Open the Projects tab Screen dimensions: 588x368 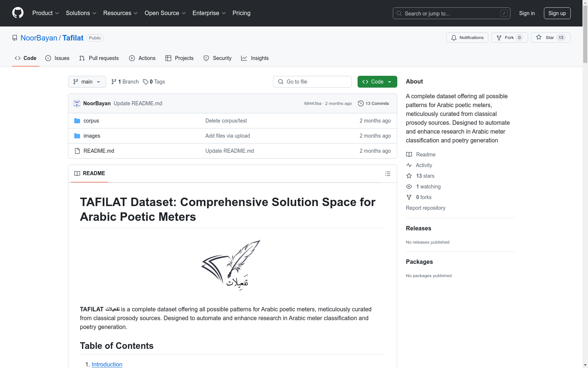point(179,58)
